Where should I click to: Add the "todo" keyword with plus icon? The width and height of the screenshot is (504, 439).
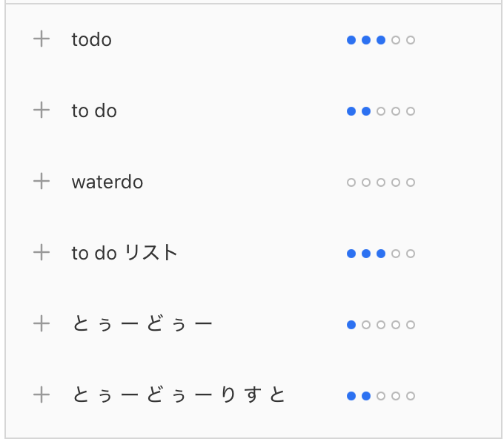(x=42, y=39)
